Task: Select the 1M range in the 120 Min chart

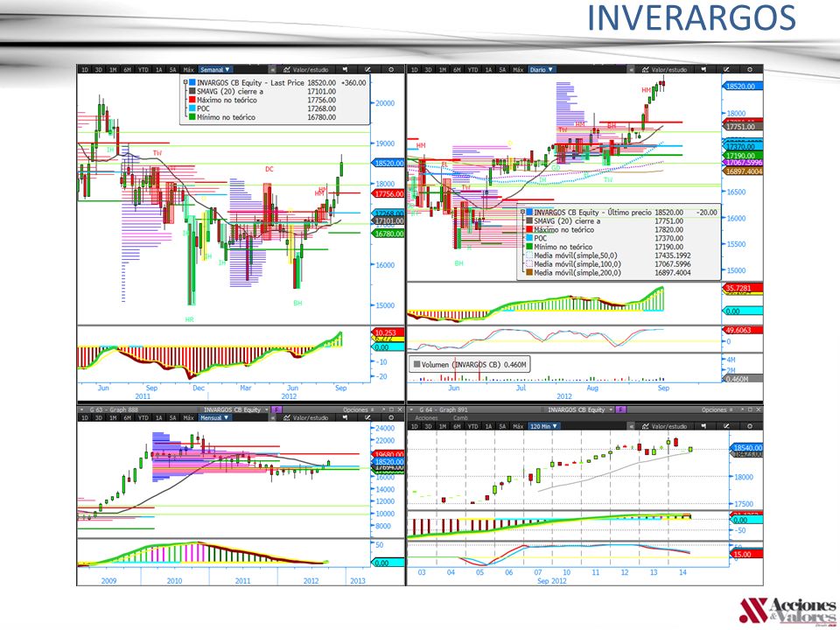Action: [443, 426]
